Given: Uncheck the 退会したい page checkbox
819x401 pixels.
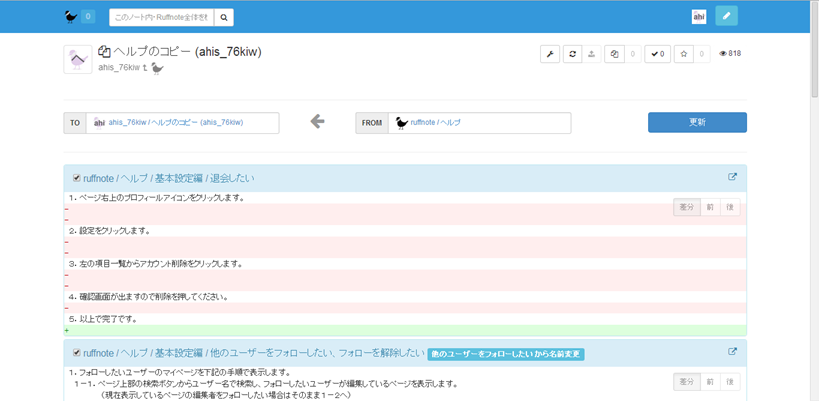Looking at the screenshot, I should (x=76, y=178).
